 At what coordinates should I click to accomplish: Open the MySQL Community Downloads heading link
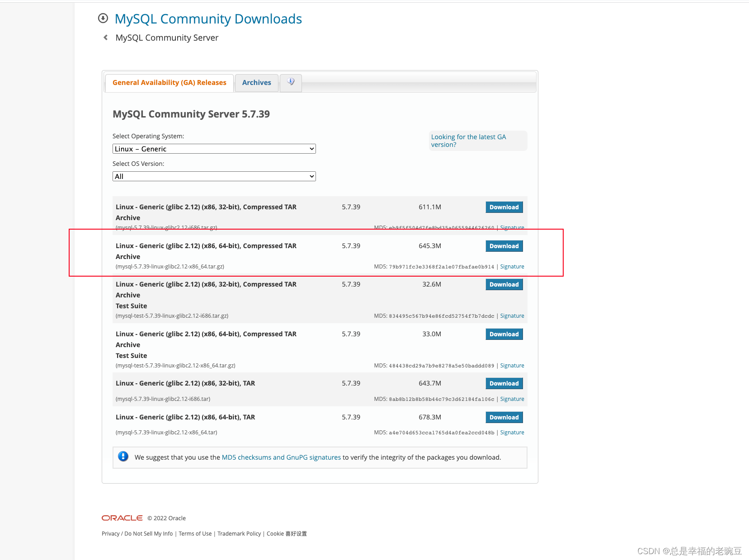(208, 19)
